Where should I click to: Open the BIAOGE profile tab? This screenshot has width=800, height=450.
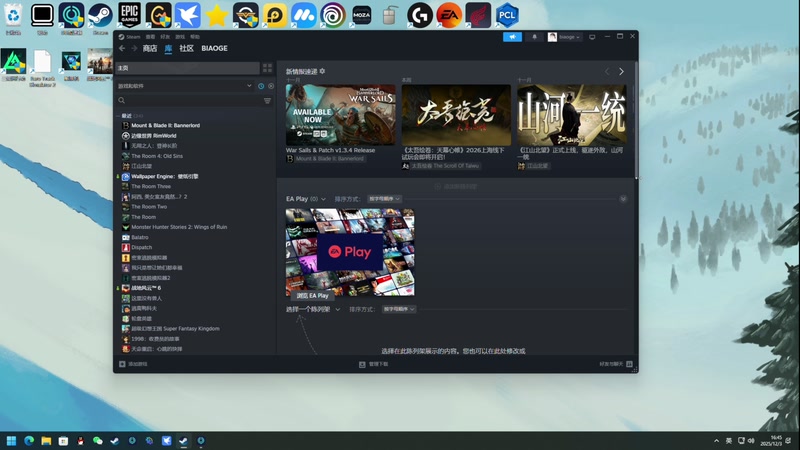click(x=214, y=48)
